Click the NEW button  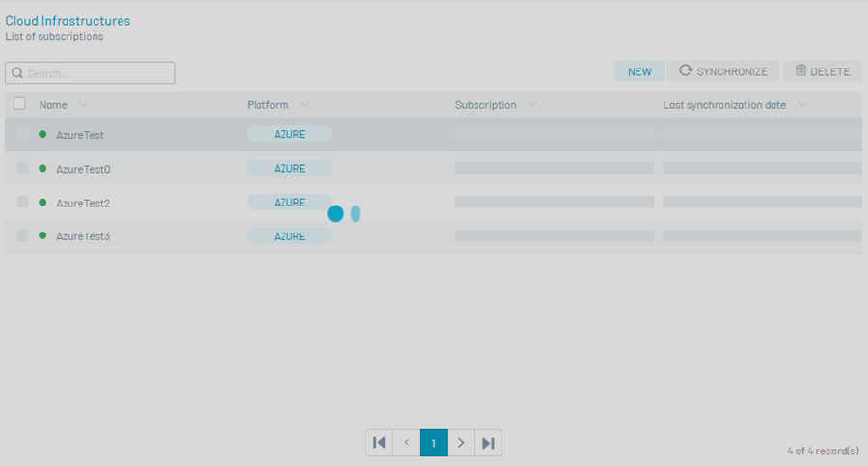639,71
